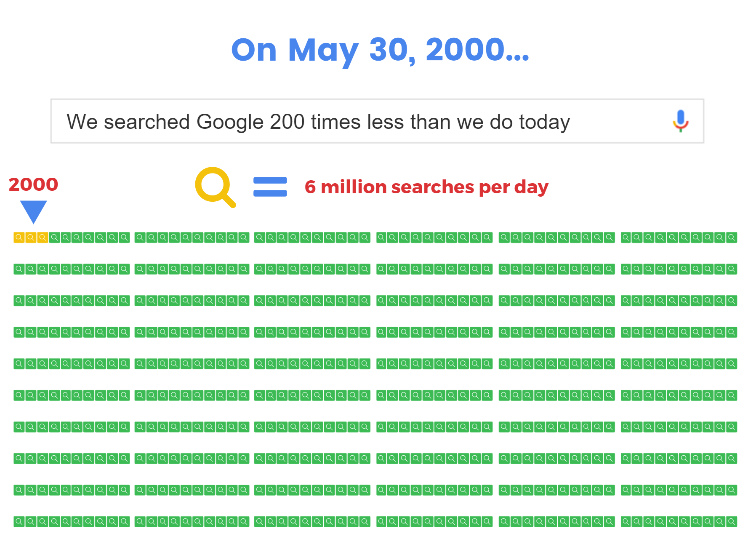
Task: Click the last green icon in the second row
Action: click(732, 269)
